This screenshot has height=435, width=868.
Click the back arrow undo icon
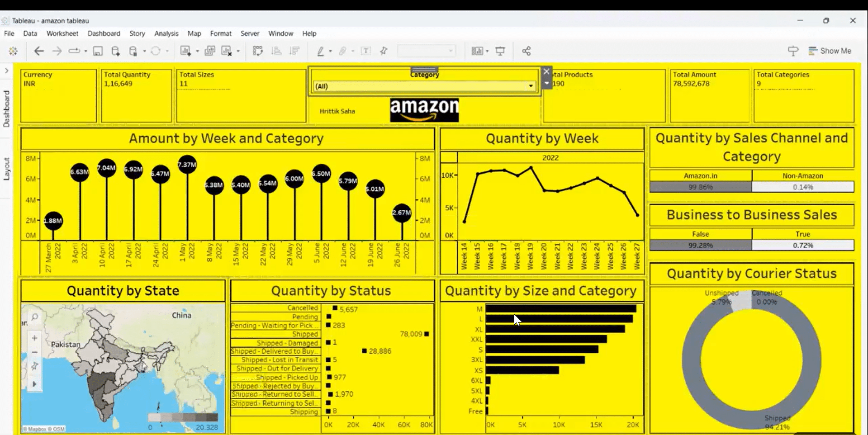[39, 51]
